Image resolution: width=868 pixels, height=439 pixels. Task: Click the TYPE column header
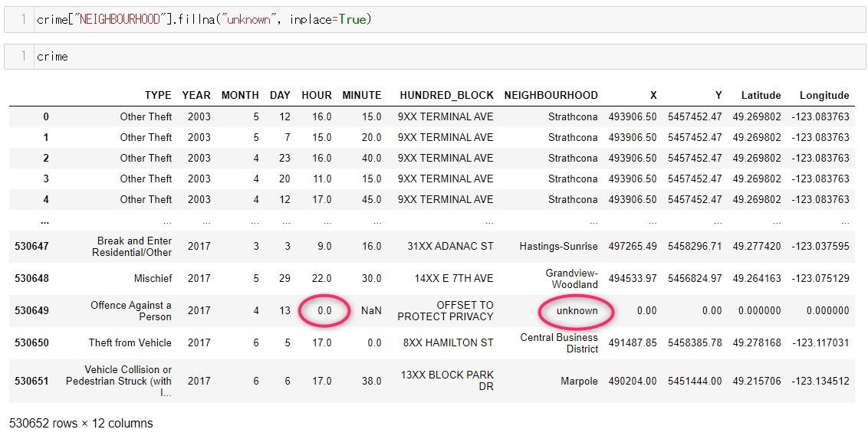pos(158,95)
